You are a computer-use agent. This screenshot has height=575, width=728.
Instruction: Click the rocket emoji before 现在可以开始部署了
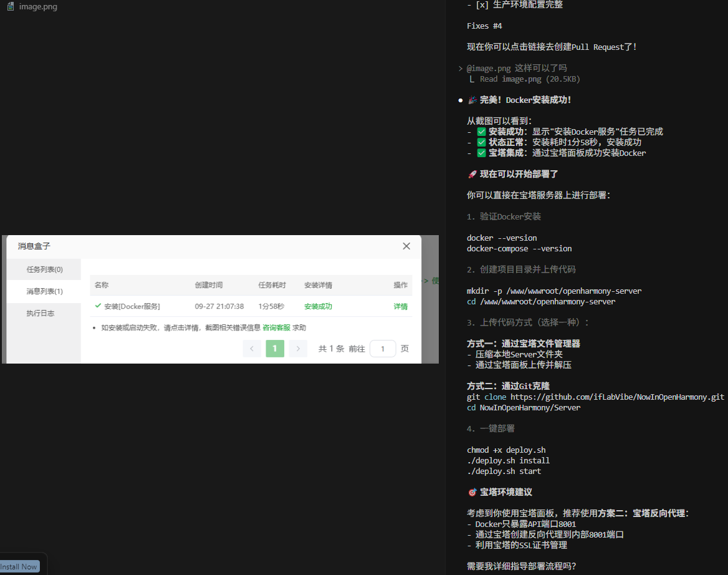pos(472,175)
